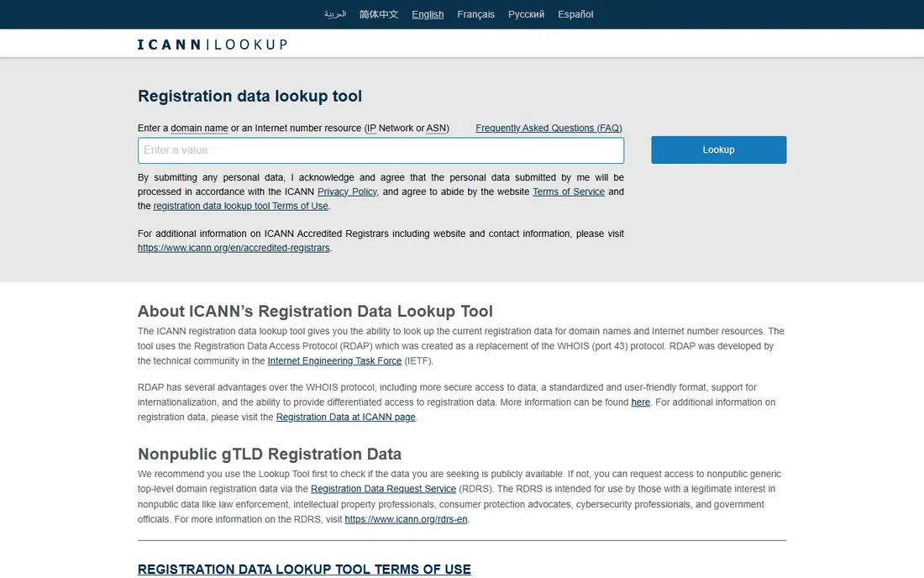
Task: Click the 'About ICANN's Registration Data Lookup Tool' heading
Action: 315,311
